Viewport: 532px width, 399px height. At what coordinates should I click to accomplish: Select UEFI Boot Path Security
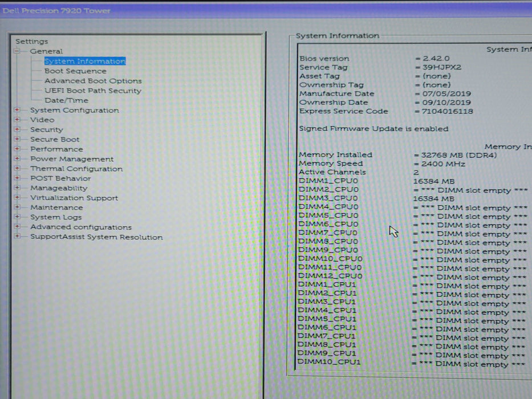tap(92, 91)
